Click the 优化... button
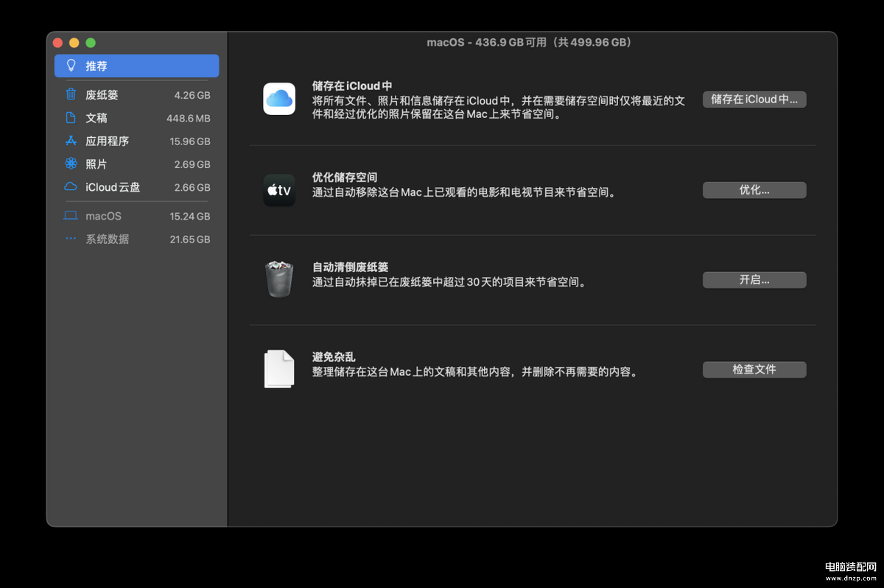Screen dimensions: 884x588 754,190
